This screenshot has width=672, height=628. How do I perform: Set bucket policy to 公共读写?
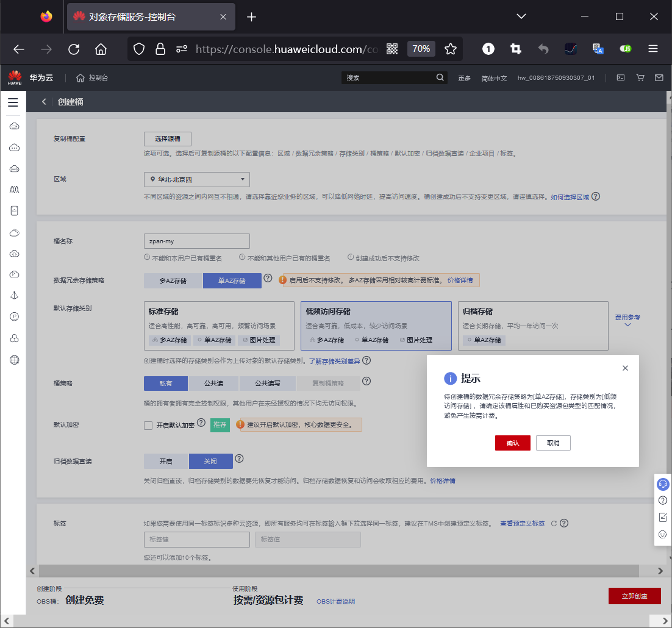tap(268, 384)
